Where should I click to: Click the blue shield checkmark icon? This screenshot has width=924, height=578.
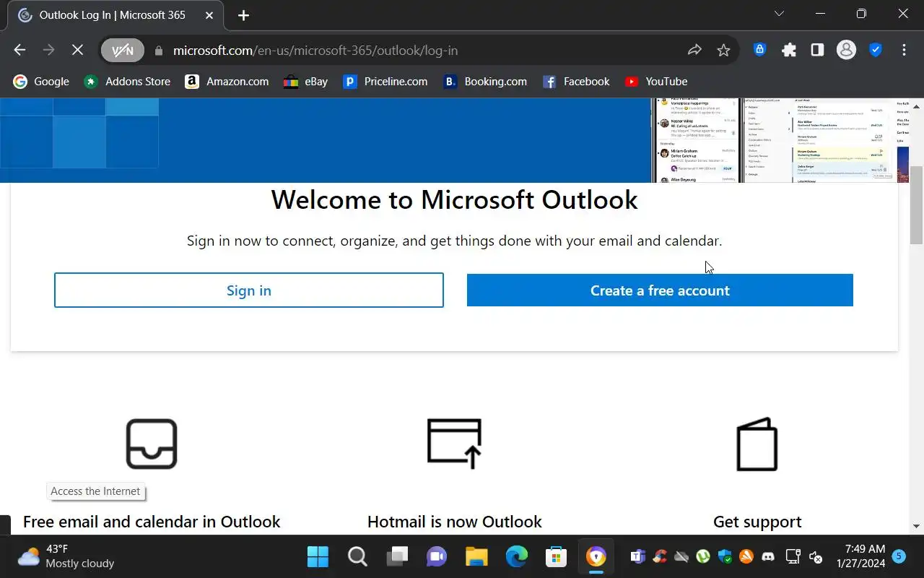[875, 50]
